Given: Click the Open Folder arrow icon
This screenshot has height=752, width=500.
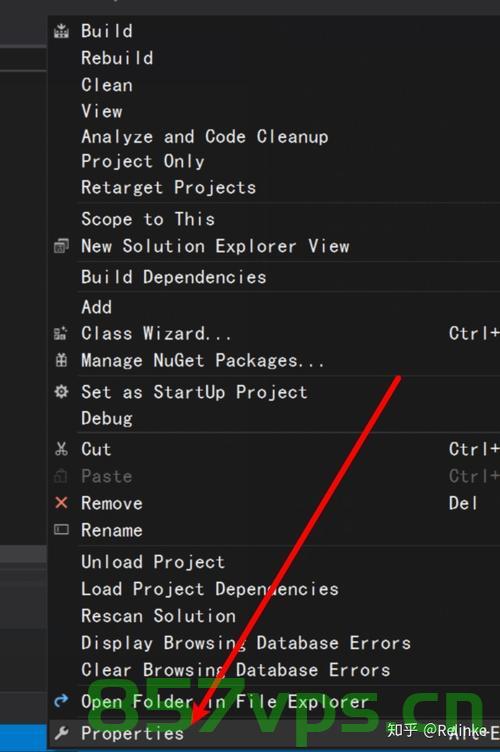Looking at the screenshot, I should (x=61, y=701).
